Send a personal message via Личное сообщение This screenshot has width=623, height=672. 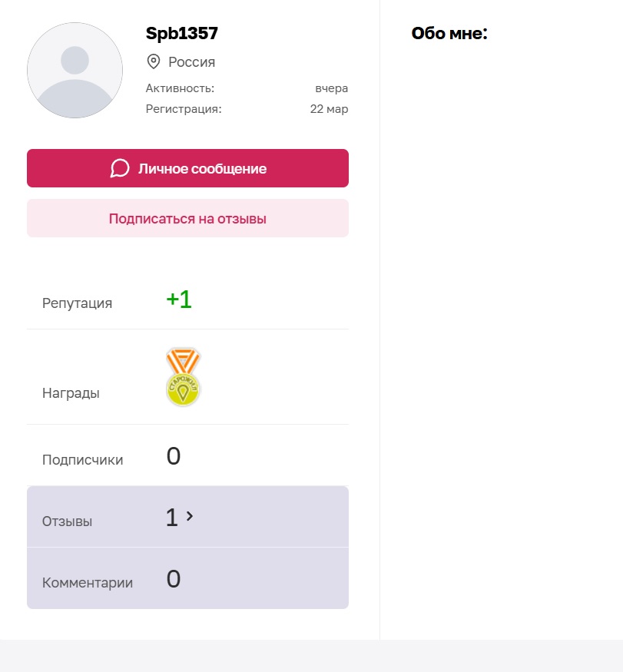coord(201,168)
